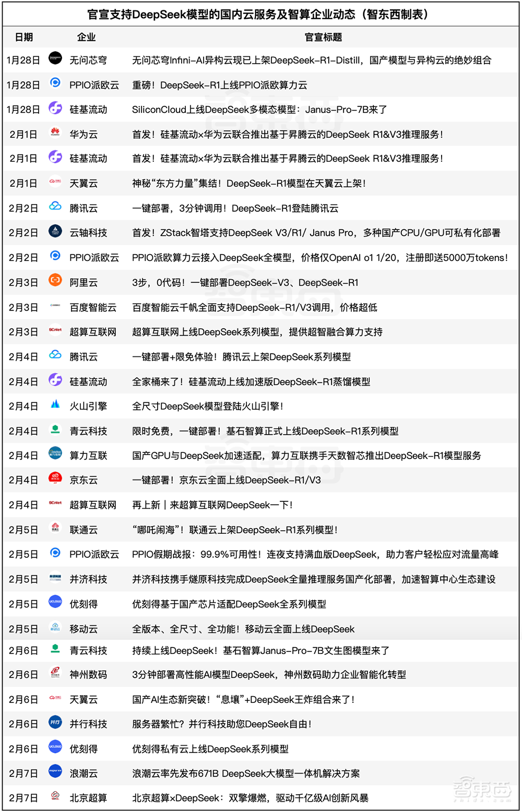Click the 日期 column header

pyautogui.click(x=23, y=37)
